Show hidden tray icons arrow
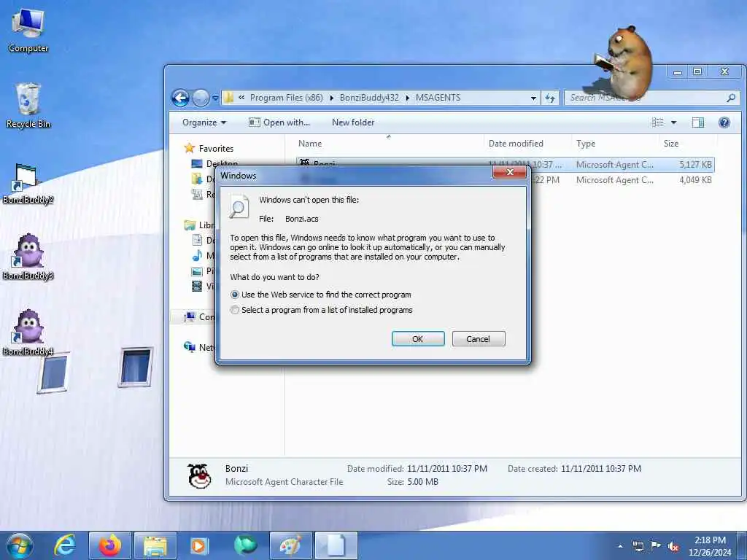The height and width of the screenshot is (560, 747). (x=620, y=546)
